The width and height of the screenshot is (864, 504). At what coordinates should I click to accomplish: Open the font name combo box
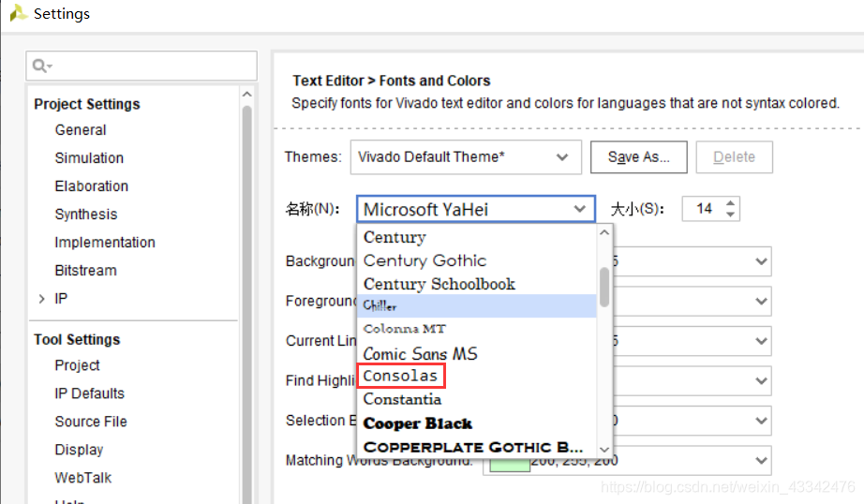click(x=476, y=209)
